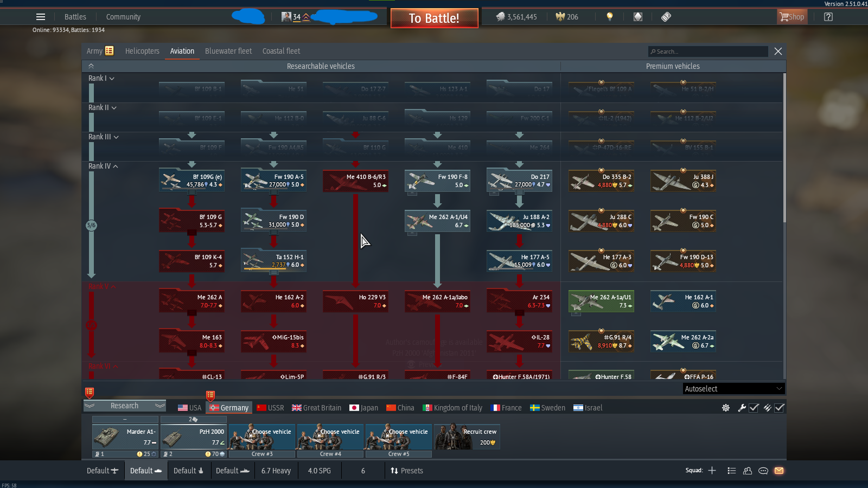Click the vehicle search field
868x488 pixels.
click(x=708, y=52)
